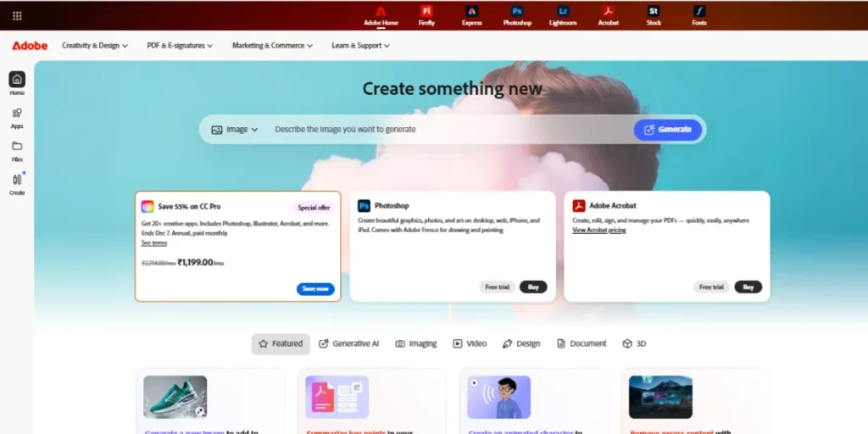The width and height of the screenshot is (868, 434).
Task: Switch to the Generative AI tab
Action: (348, 343)
